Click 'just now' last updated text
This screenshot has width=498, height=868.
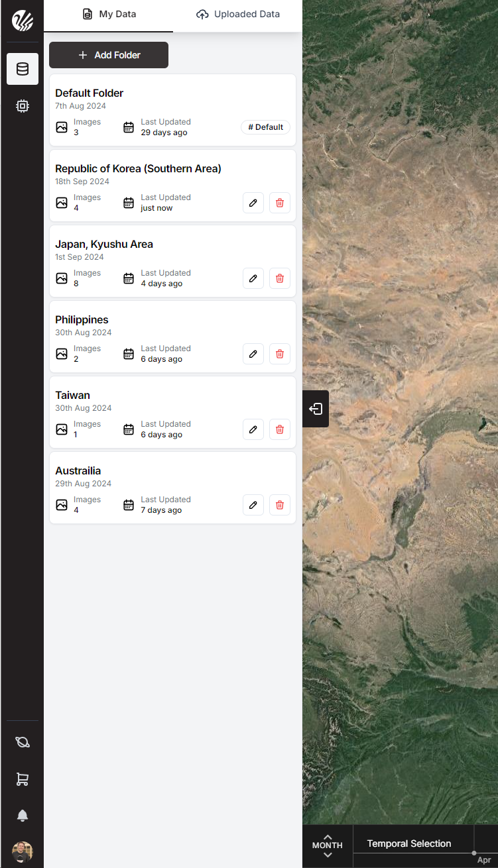click(156, 208)
